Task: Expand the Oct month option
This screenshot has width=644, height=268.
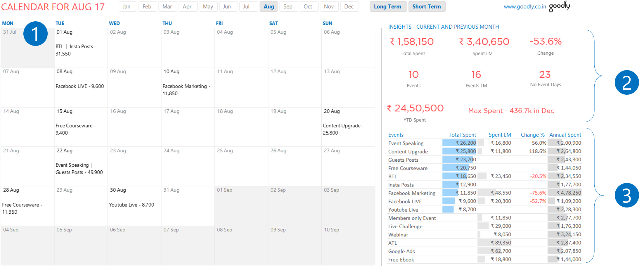Action: coord(309,6)
